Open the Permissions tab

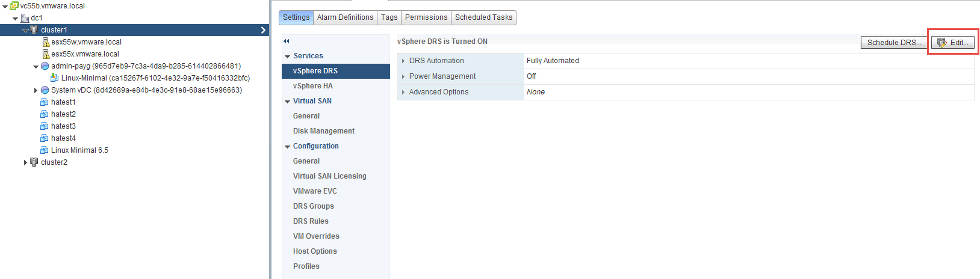click(426, 17)
